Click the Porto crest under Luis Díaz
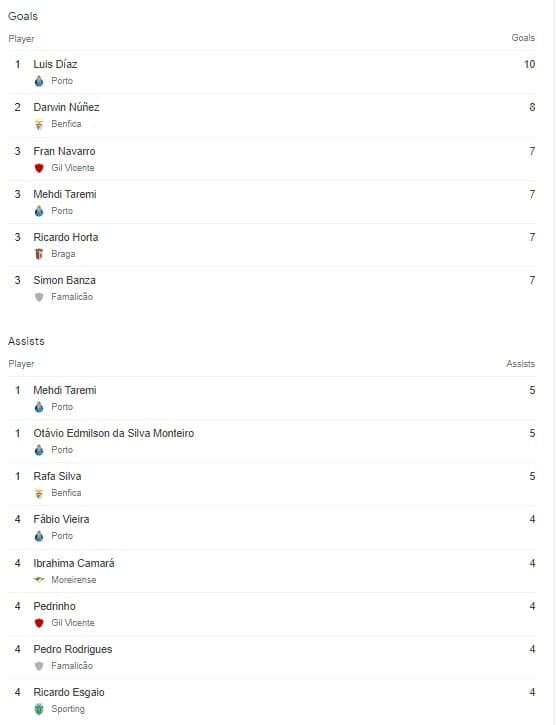556x725 pixels. click(x=39, y=81)
